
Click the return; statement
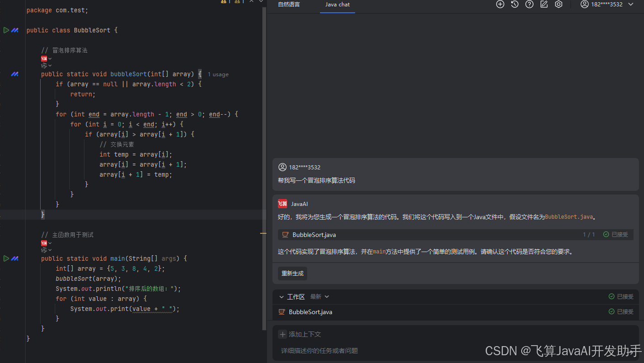[83, 94]
